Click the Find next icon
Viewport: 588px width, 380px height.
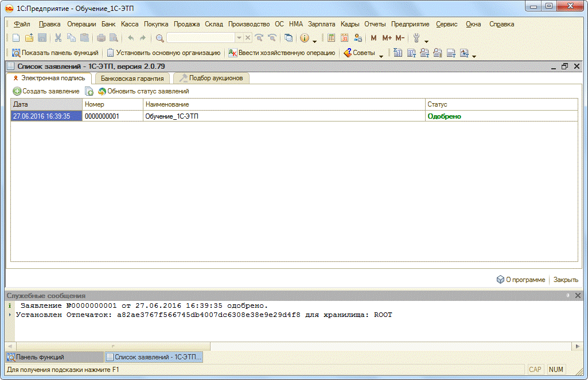click(259, 38)
